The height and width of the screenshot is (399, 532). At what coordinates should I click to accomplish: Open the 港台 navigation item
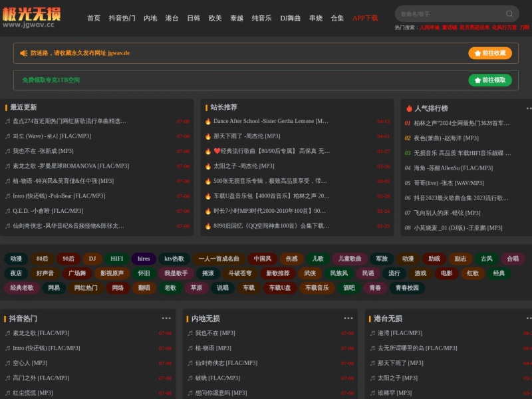pos(172,18)
